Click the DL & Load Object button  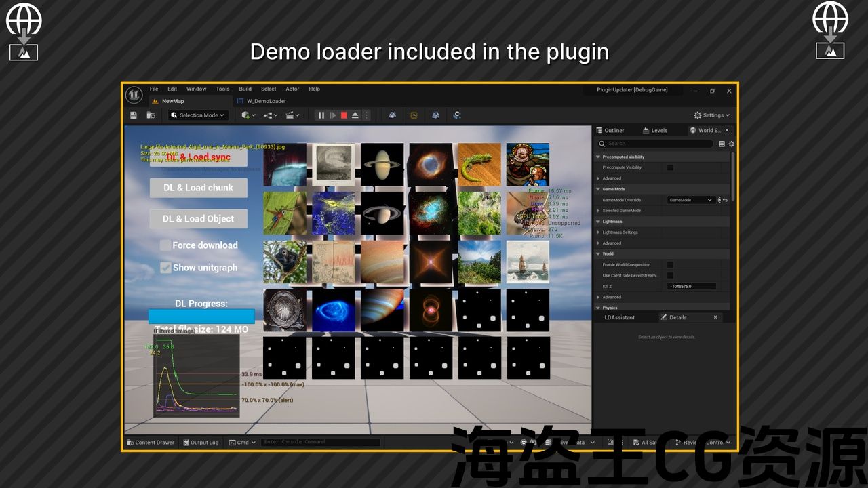click(198, 219)
